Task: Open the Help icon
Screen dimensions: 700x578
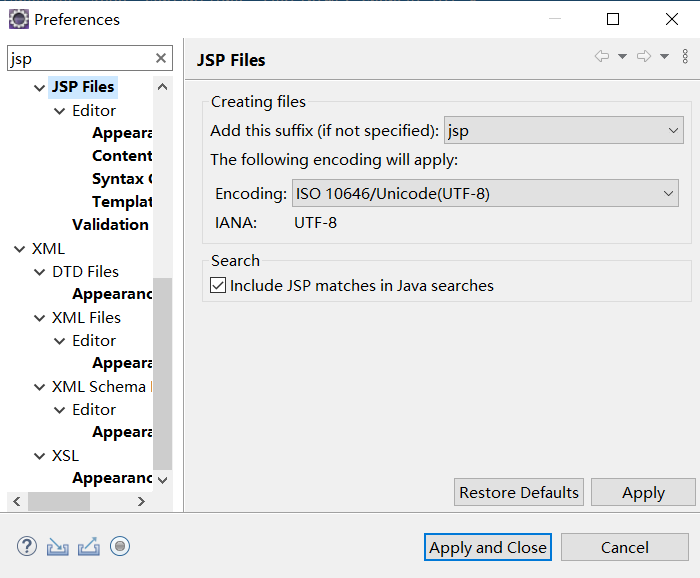Action: pyautogui.click(x=27, y=546)
